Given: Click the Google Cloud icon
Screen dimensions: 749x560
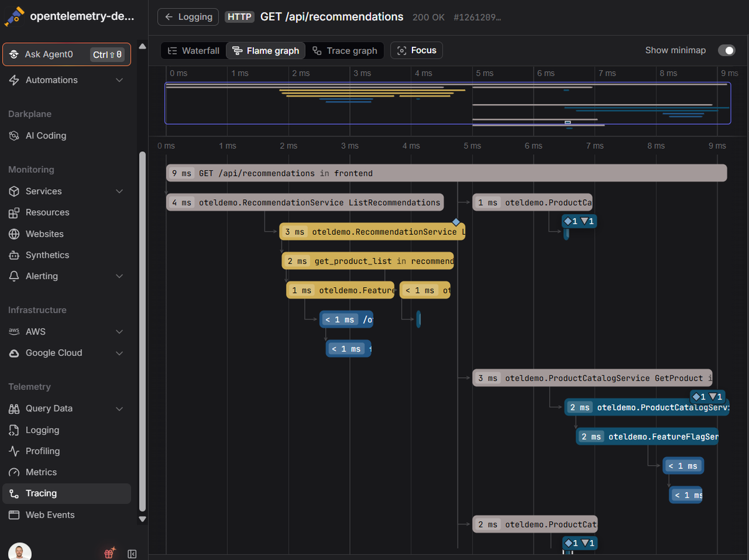Looking at the screenshot, I should [x=14, y=353].
